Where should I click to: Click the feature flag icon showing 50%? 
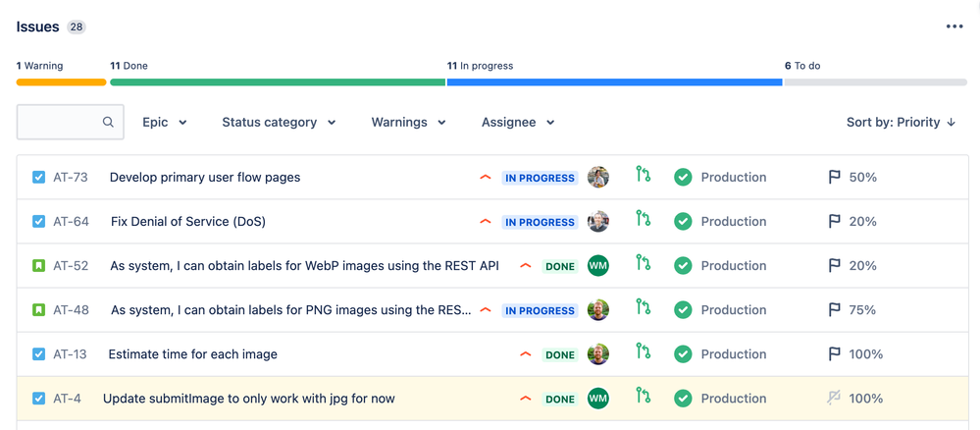[x=834, y=177]
